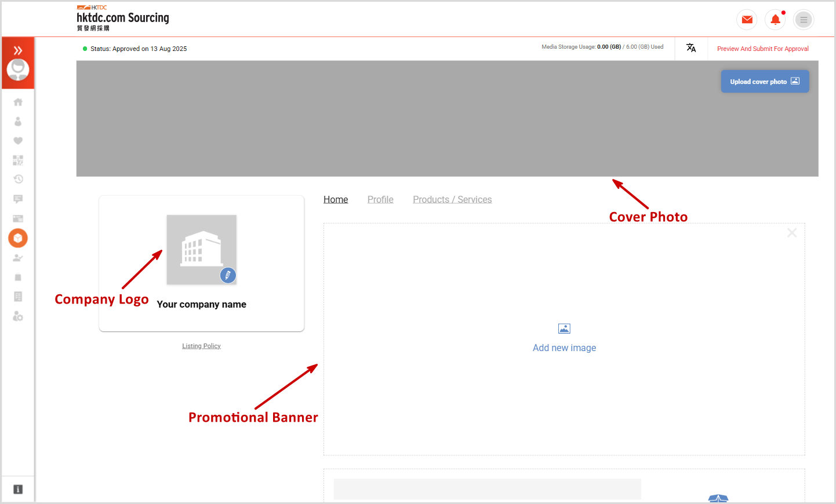
Task: Open the user checkmark sidebar icon
Action: pos(18,258)
